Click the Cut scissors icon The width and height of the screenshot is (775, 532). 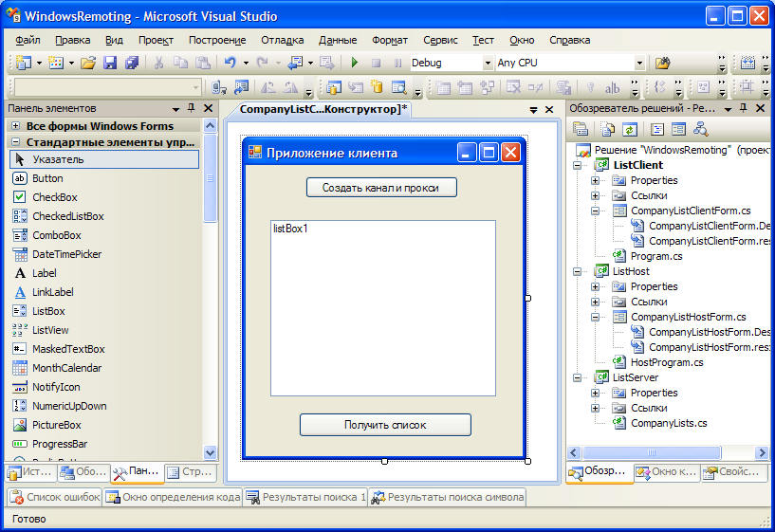[158, 63]
